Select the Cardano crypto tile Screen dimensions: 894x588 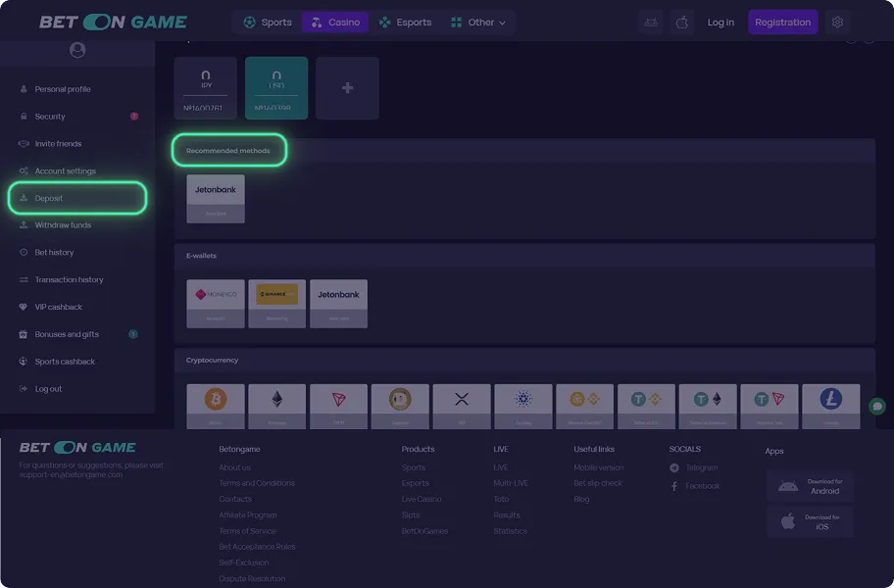coord(523,404)
